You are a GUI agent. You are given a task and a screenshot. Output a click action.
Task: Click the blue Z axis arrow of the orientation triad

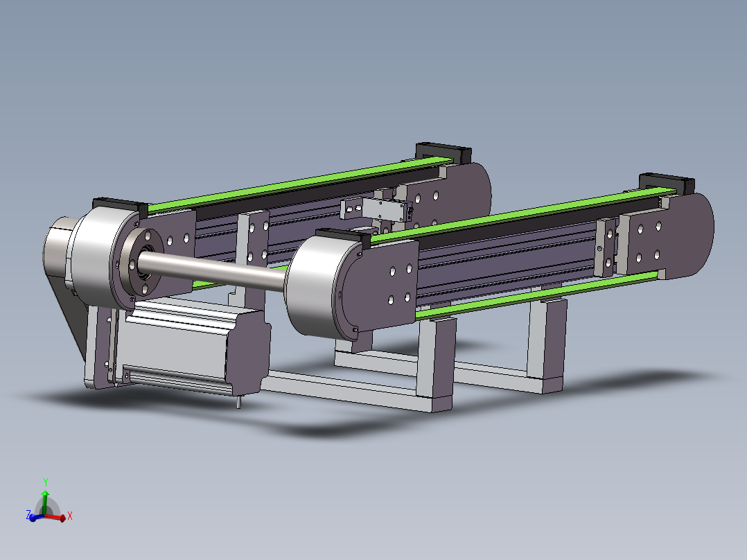tap(36, 517)
